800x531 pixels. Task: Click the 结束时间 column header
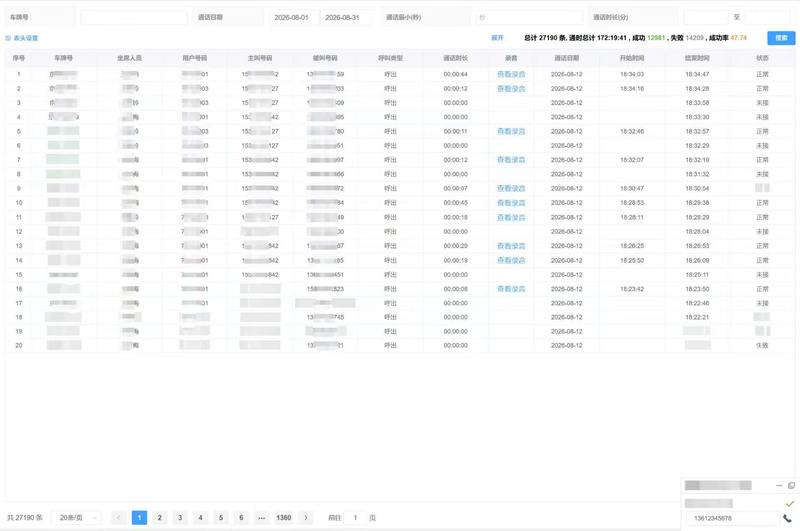697,58
